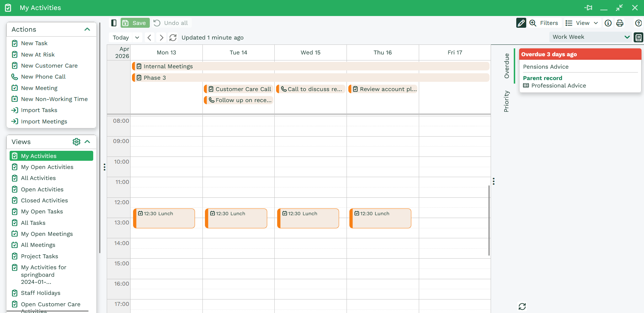Click the refresh calendar icon
644x313 pixels.
(173, 38)
